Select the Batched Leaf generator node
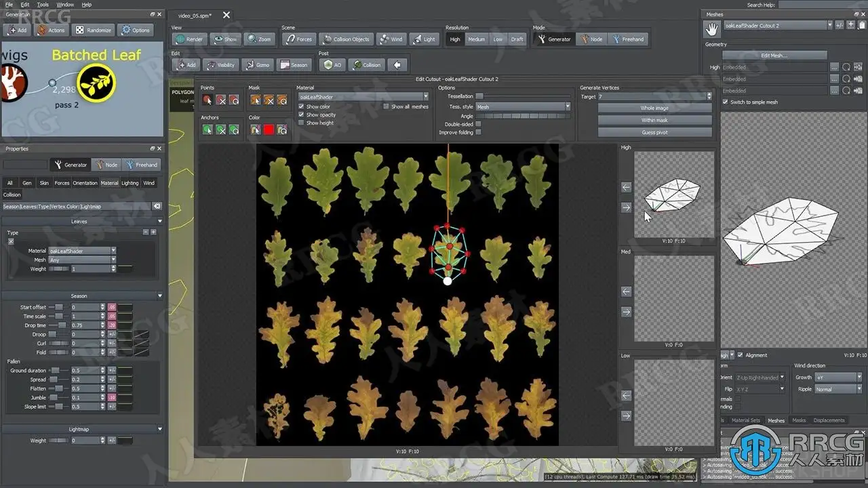 point(96,83)
